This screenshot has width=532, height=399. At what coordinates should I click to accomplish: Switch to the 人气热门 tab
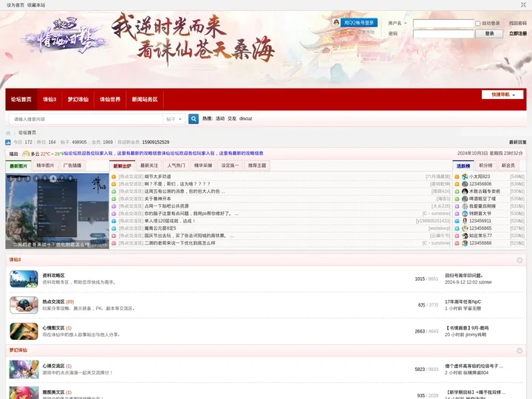[176, 166]
